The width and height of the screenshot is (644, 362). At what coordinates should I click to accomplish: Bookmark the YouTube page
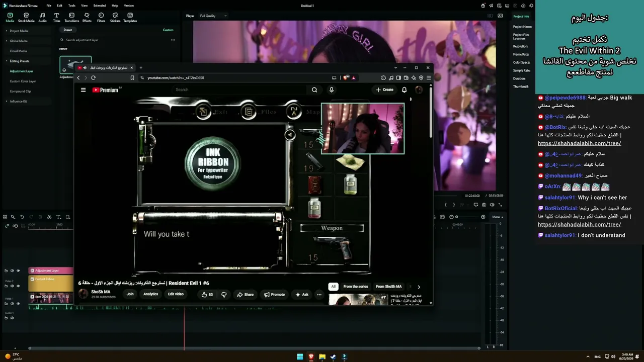pos(132,78)
